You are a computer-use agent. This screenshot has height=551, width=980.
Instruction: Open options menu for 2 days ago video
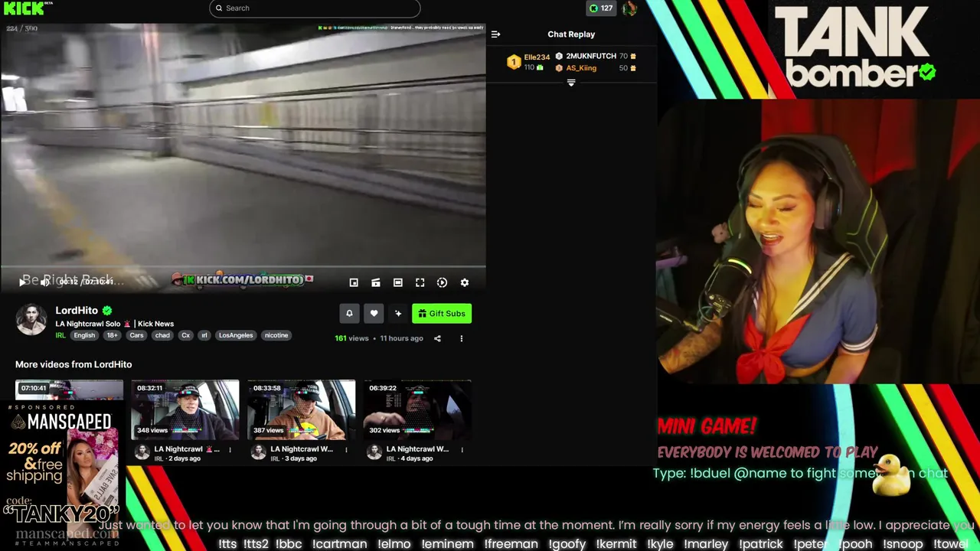coord(230,450)
